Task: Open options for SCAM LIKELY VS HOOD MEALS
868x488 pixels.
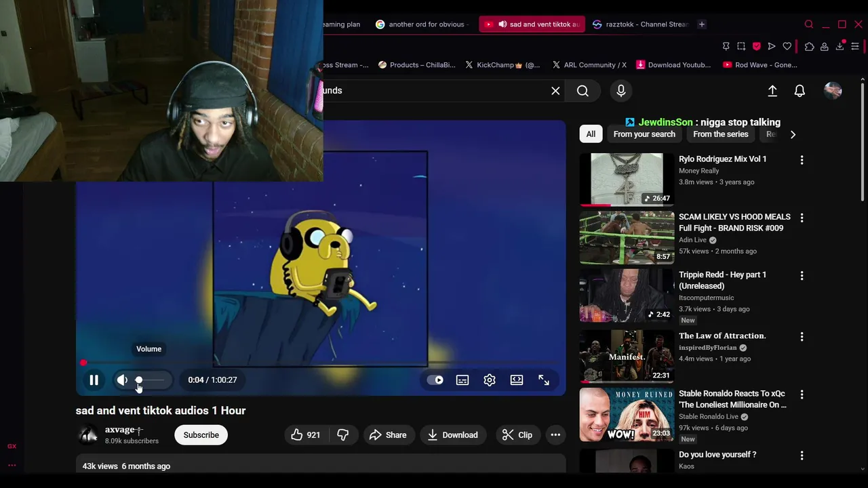Action: [802, 218]
